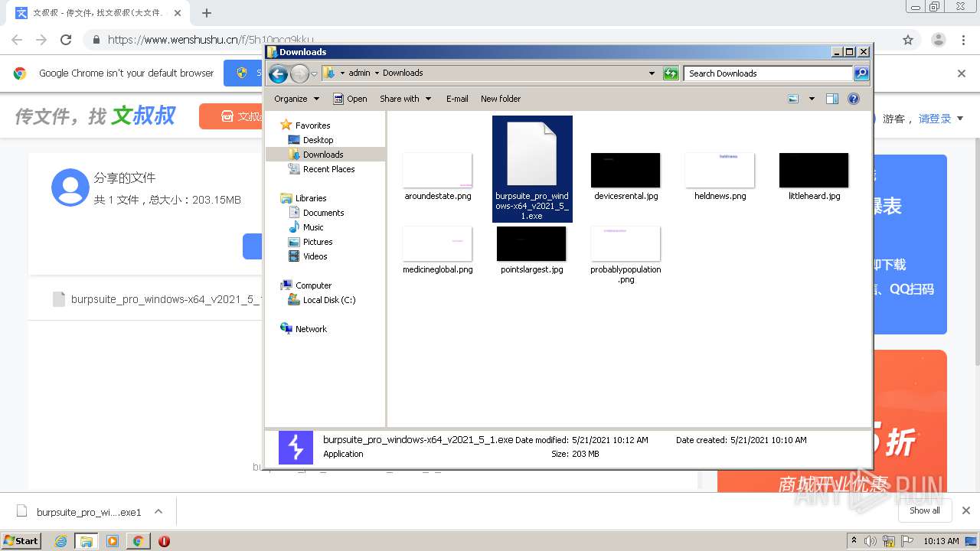980x551 pixels.
Task: Open the Music library
Action: (x=313, y=227)
